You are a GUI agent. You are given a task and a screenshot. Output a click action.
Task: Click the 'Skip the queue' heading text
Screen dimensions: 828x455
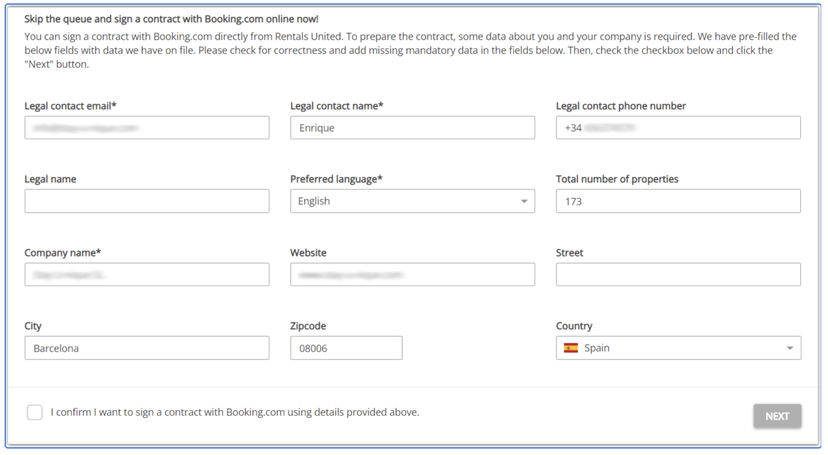point(171,19)
